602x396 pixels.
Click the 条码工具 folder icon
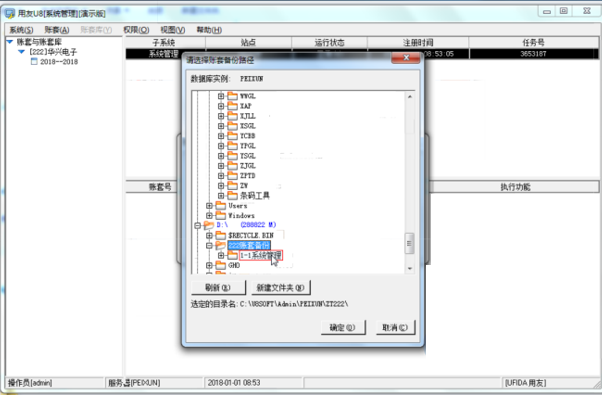[x=232, y=196]
